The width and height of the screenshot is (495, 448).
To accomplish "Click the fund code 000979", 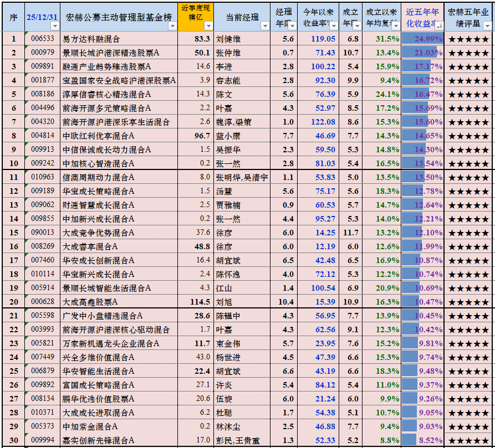I will [42, 53].
